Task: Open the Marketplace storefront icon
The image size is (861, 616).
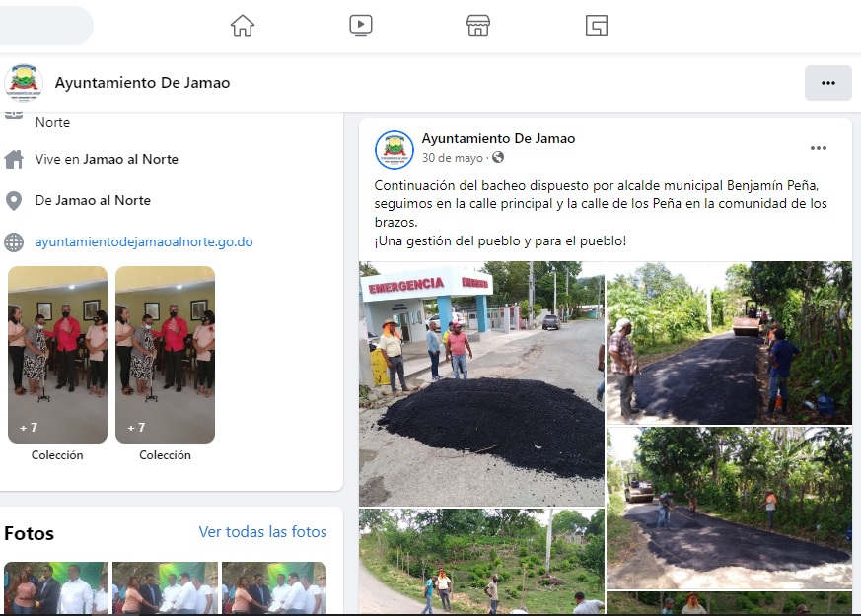Action: click(x=478, y=26)
